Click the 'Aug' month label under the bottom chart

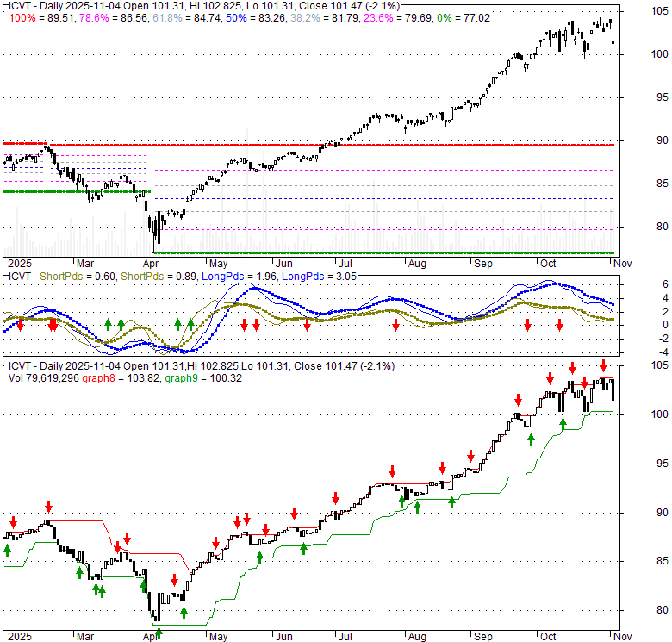point(417,637)
